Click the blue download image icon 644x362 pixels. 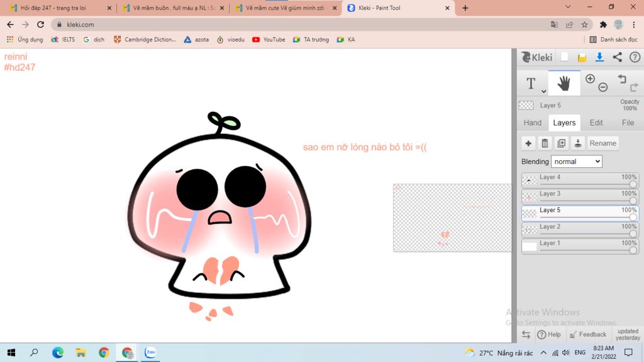(599, 57)
